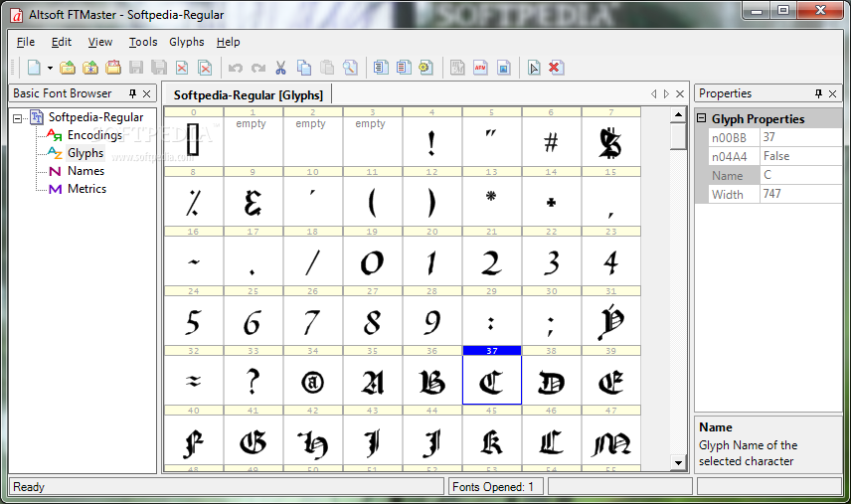
Task: Select Softpedia-Regular font in tree
Action: pyautogui.click(x=95, y=117)
